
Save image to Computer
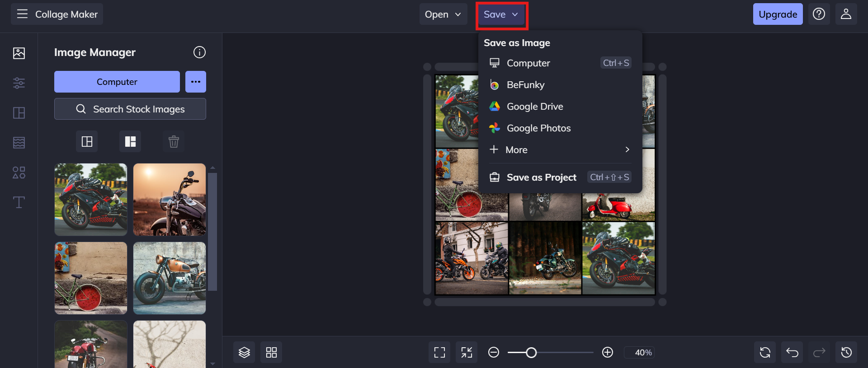[560, 63]
